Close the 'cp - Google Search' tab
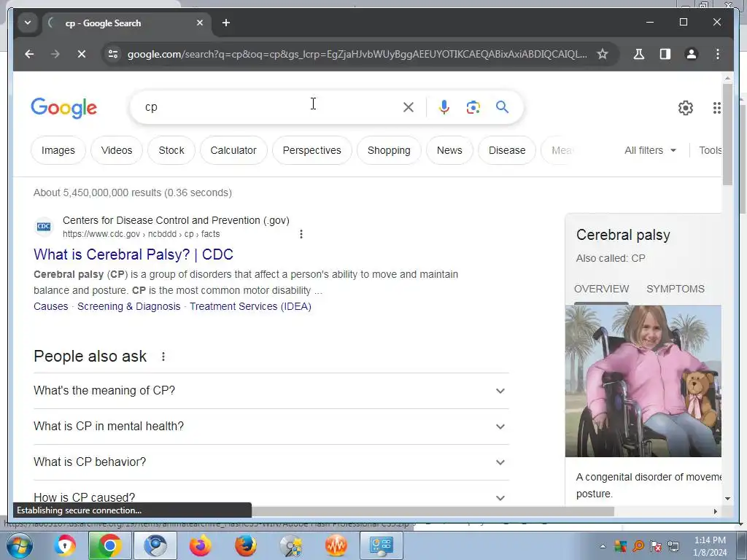 (x=200, y=23)
